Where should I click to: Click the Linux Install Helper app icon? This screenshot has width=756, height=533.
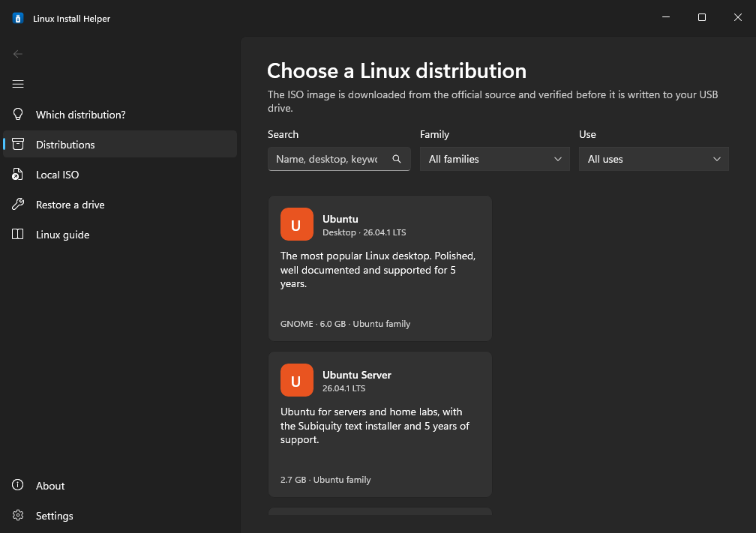click(18, 18)
